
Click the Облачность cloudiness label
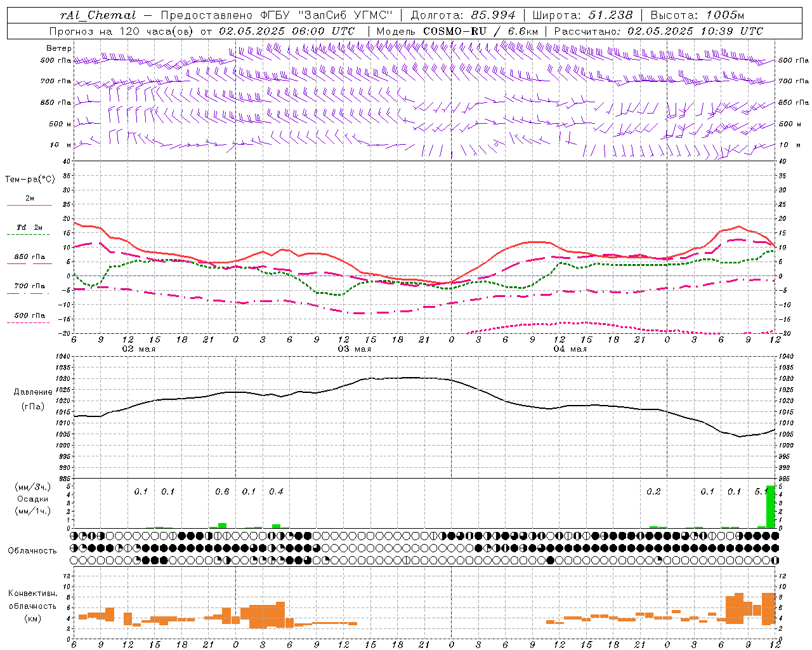tap(32, 550)
